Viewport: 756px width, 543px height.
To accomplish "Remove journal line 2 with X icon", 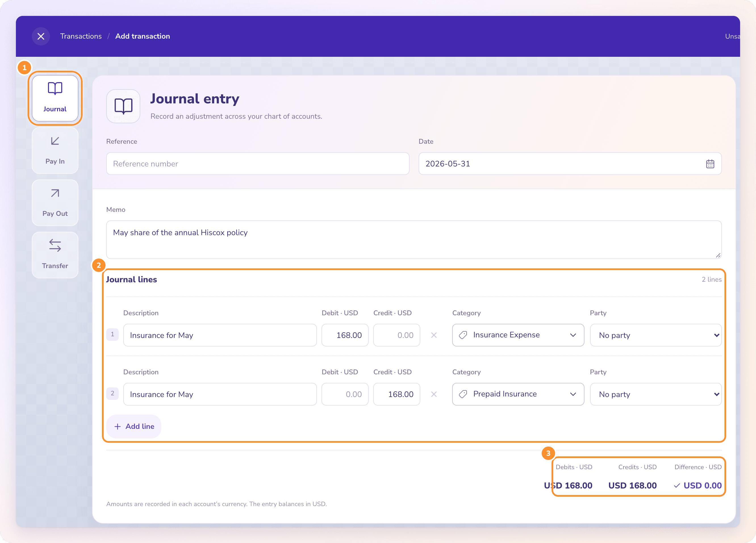I will tap(434, 394).
